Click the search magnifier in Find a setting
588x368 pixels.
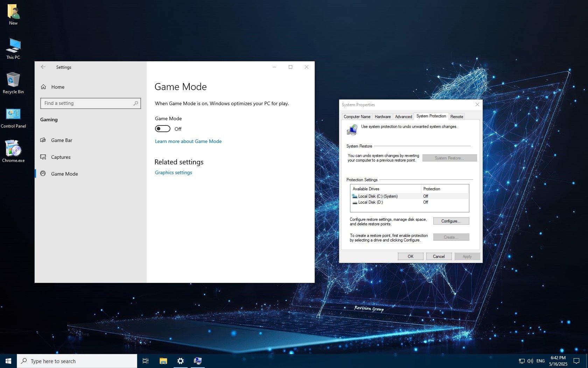coord(136,103)
